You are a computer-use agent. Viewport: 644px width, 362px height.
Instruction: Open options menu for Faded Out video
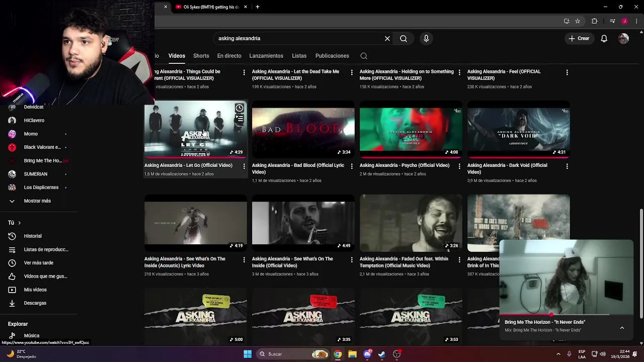click(x=459, y=259)
